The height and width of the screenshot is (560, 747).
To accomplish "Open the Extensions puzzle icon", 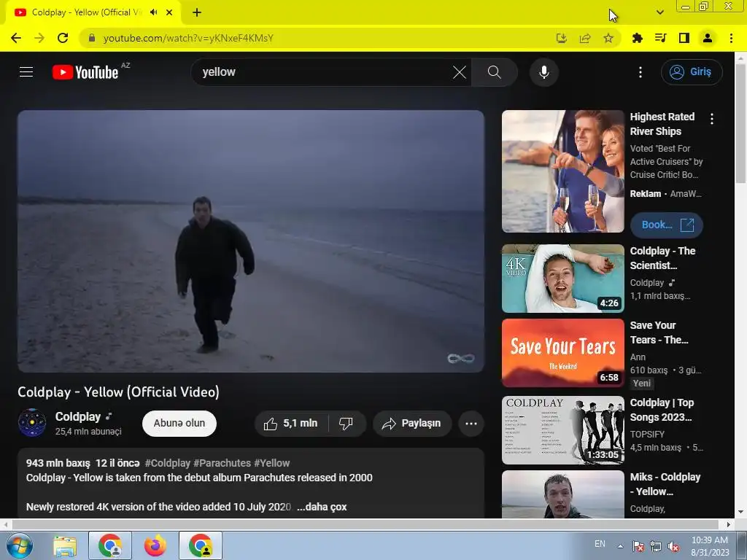I will click(637, 38).
